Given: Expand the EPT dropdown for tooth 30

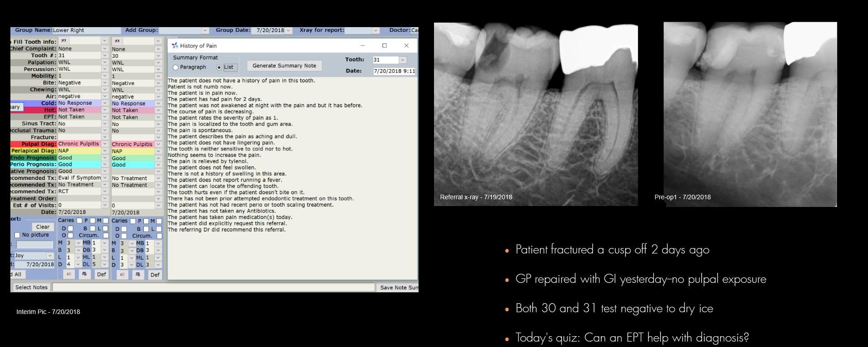Looking at the screenshot, I should tap(158, 117).
